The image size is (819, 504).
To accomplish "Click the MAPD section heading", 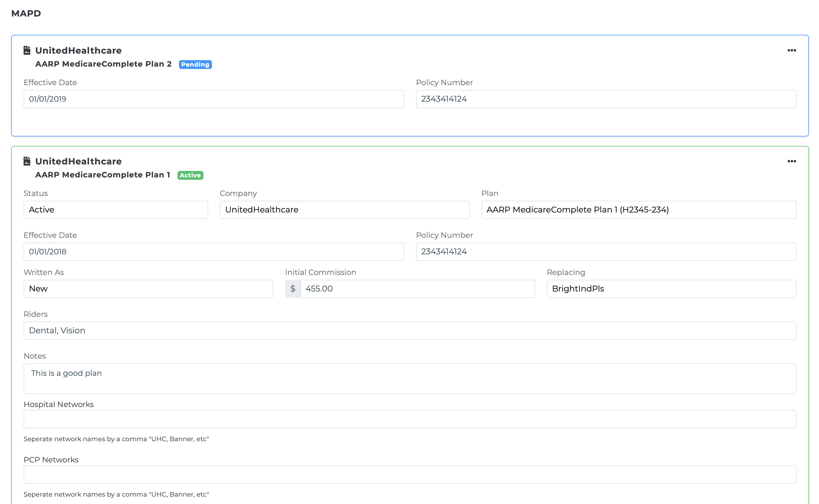I will 26,13.
